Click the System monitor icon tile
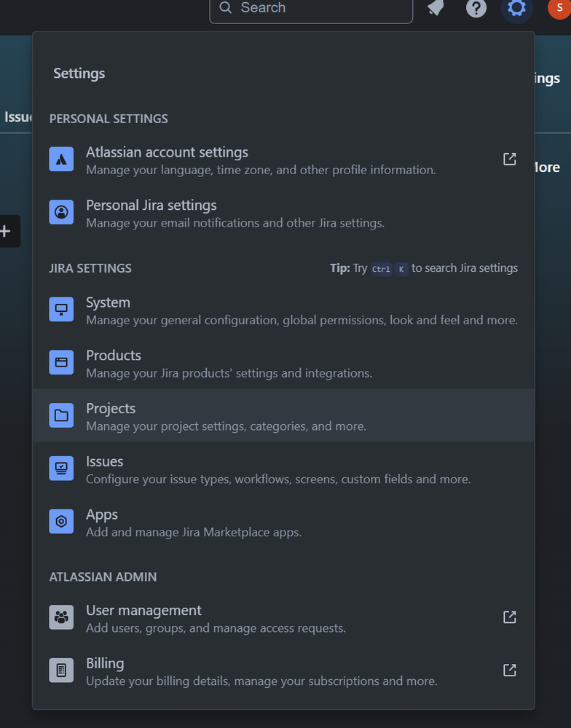This screenshot has height=728, width=571. pos(61,309)
